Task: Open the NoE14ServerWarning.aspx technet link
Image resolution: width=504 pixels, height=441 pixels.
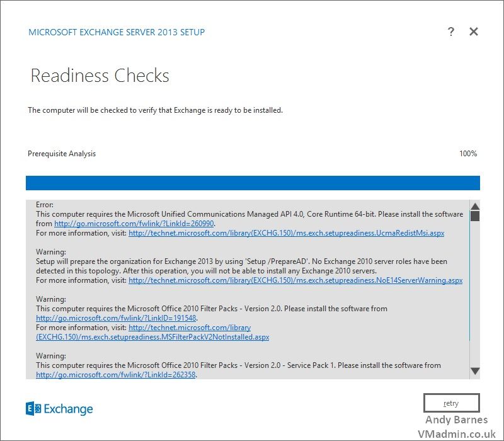Action: click(295, 280)
